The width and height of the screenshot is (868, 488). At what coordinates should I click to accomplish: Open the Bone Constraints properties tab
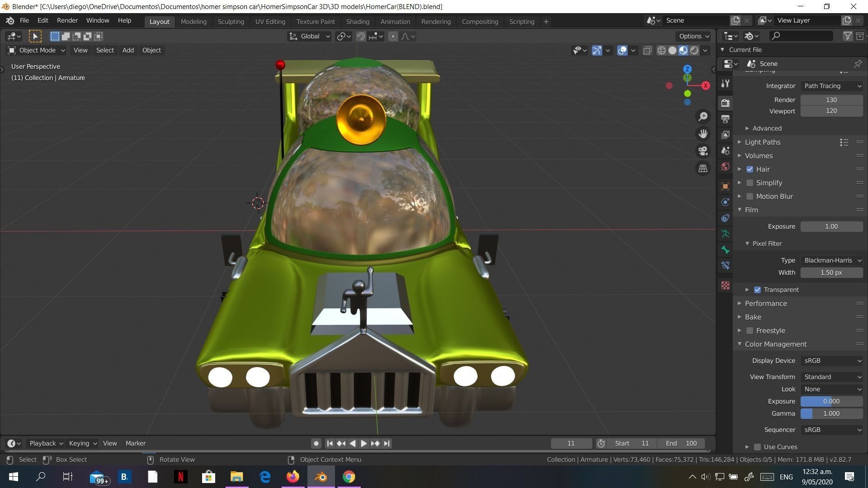(725, 265)
